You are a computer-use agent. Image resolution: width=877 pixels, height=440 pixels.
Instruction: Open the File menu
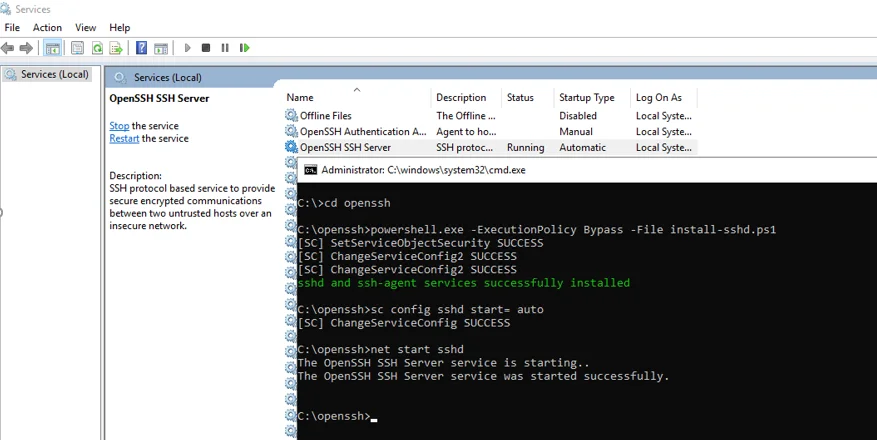click(x=12, y=27)
